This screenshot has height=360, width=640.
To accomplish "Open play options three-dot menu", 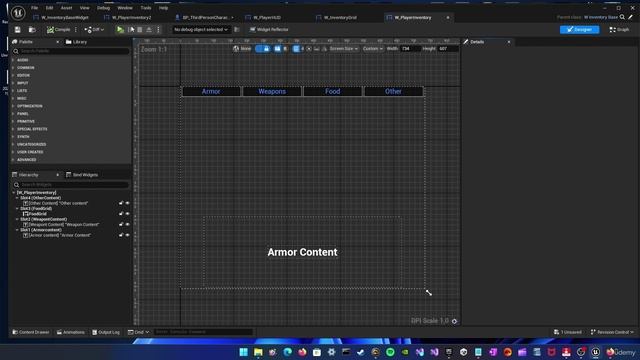I will tap(158, 29).
